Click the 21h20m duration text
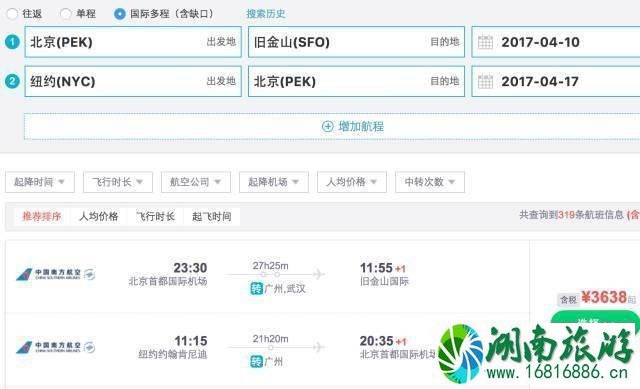The width and height of the screenshot is (640, 389). [x=270, y=339]
